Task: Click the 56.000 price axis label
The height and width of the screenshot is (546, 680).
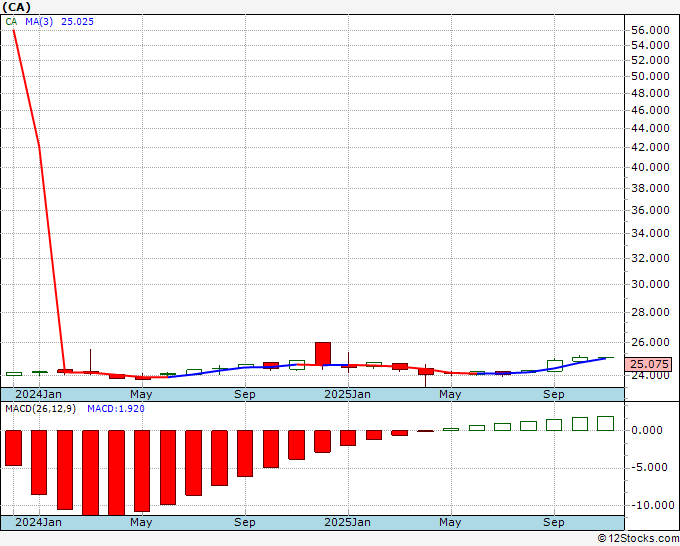Action: pos(650,30)
